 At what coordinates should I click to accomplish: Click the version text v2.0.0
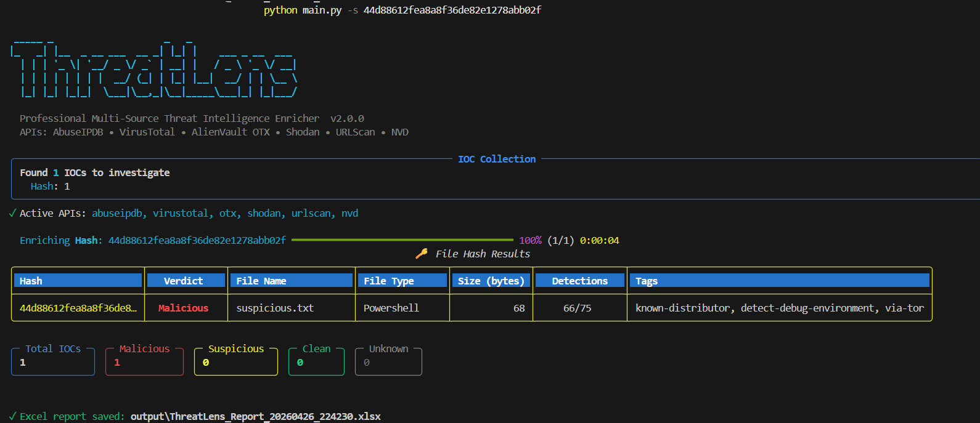348,118
